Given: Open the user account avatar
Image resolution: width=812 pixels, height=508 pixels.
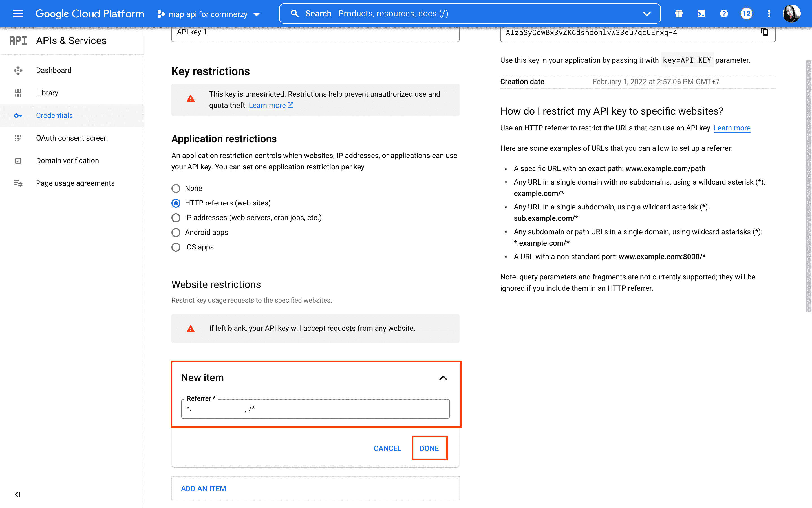Looking at the screenshot, I should 791,14.
